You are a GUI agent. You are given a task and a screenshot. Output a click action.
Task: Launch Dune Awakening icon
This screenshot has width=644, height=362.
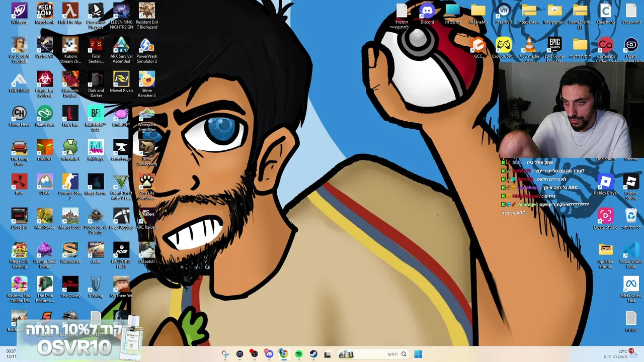coord(147,153)
